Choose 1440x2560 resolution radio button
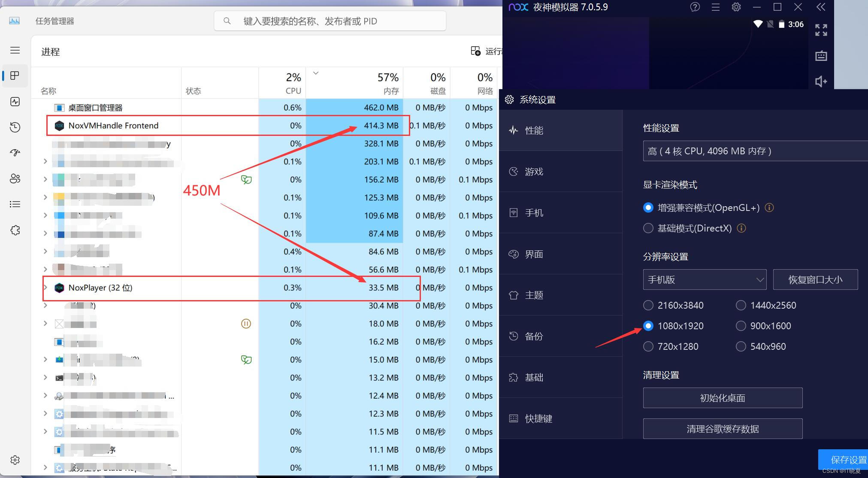 pos(741,305)
